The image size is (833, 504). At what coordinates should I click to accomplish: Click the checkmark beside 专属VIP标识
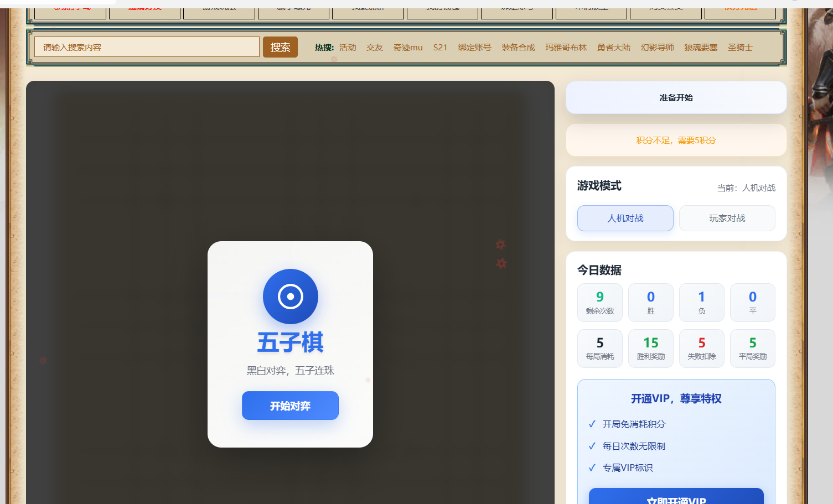click(592, 467)
